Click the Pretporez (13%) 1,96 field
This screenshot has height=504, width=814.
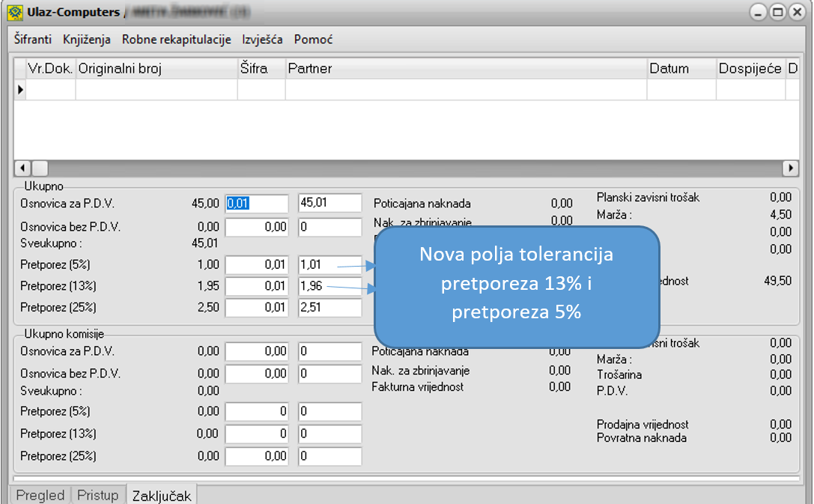point(329,286)
